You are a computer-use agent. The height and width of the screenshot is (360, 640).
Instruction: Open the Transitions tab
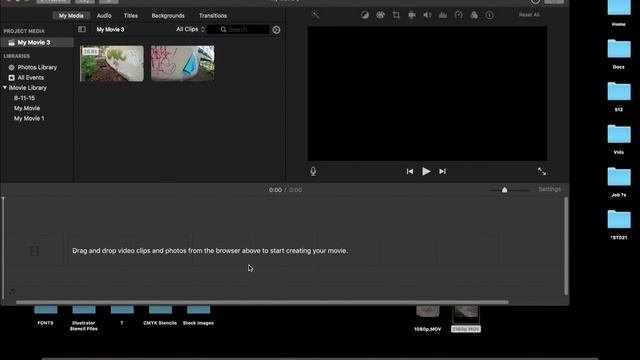pyautogui.click(x=213, y=16)
